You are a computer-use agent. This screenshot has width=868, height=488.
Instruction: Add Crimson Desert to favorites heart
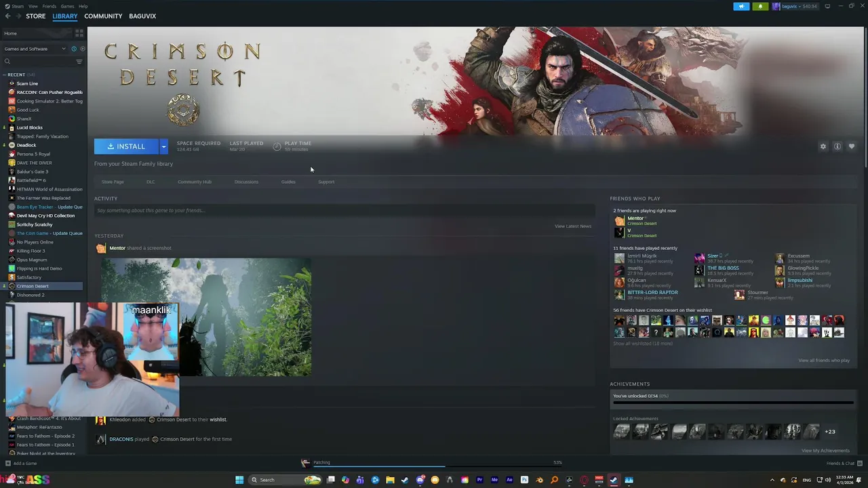[852, 146]
